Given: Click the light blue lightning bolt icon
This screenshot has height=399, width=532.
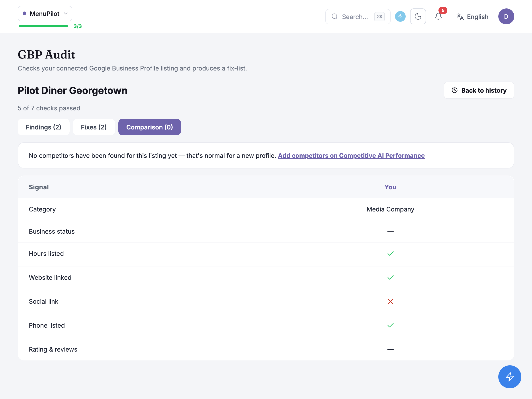Looking at the screenshot, I should pos(400,17).
